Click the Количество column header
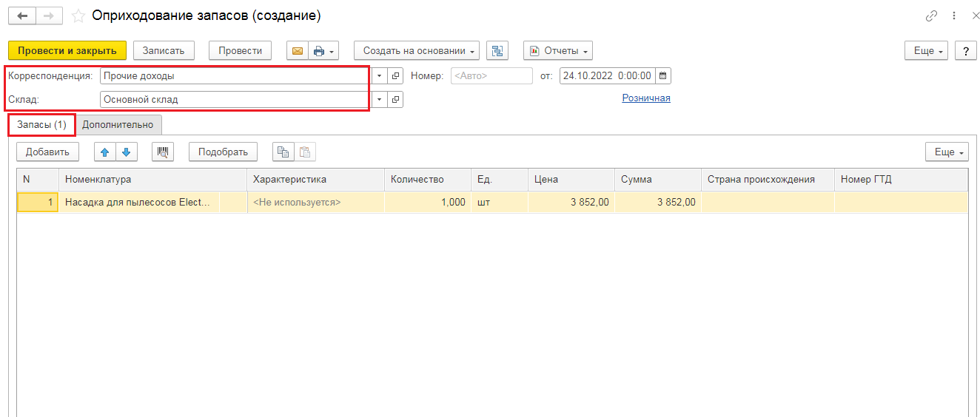Viewport: 980px width, 417px height. click(428, 179)
